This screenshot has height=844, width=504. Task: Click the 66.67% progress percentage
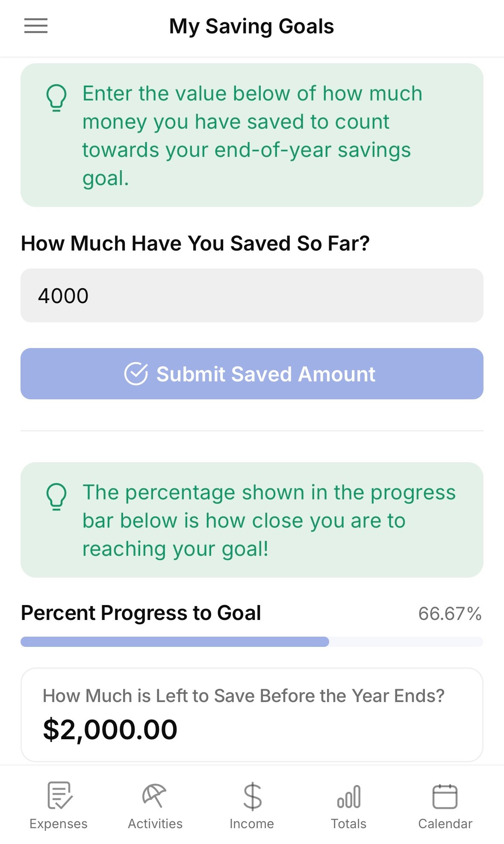point(450,614)
